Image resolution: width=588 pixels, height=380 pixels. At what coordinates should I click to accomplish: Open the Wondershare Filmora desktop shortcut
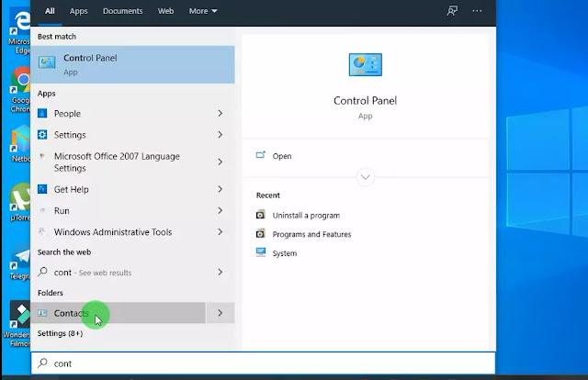tap(17, 324)
